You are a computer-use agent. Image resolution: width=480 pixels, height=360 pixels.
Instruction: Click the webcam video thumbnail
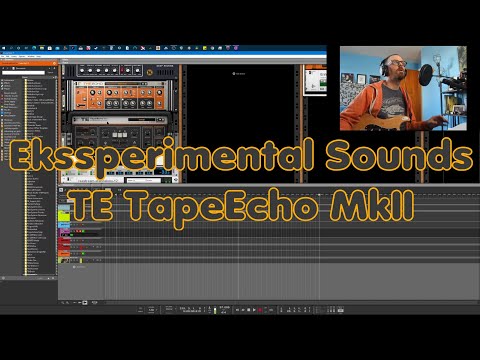pos(403,88)
